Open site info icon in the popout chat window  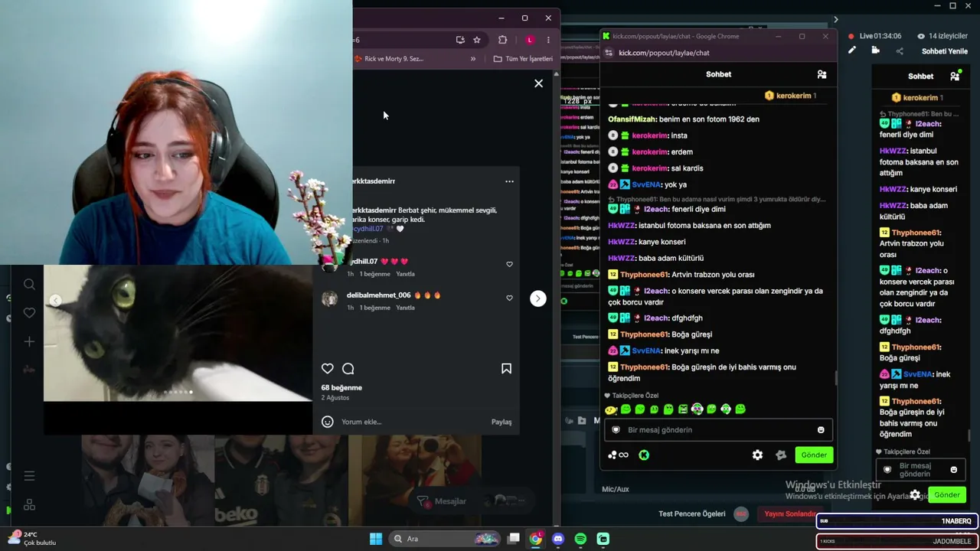[x=609, y=53]
